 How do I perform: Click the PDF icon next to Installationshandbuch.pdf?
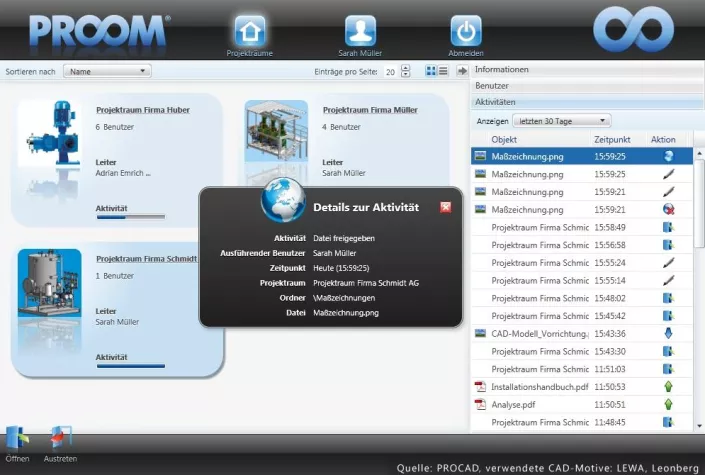pos(480,386)
